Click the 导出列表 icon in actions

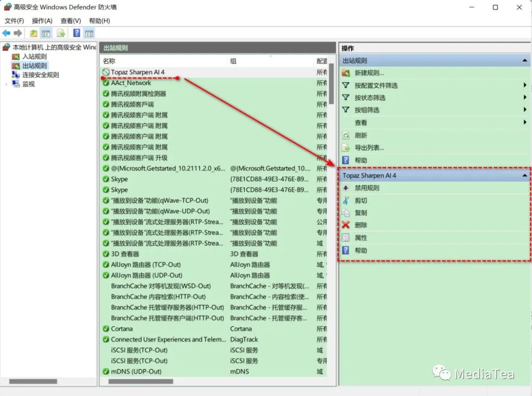[346, 148]
